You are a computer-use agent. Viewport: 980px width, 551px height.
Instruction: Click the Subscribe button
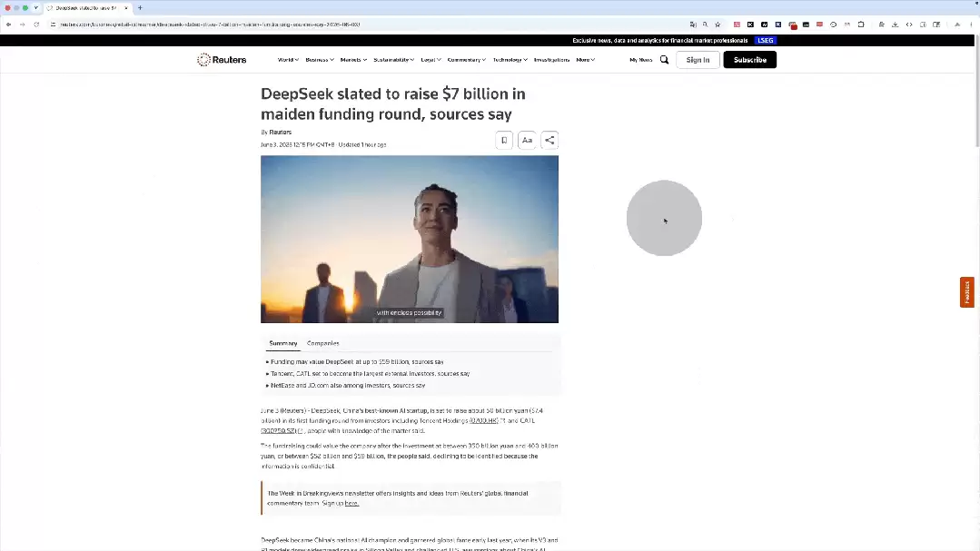(x=750, y=60)
